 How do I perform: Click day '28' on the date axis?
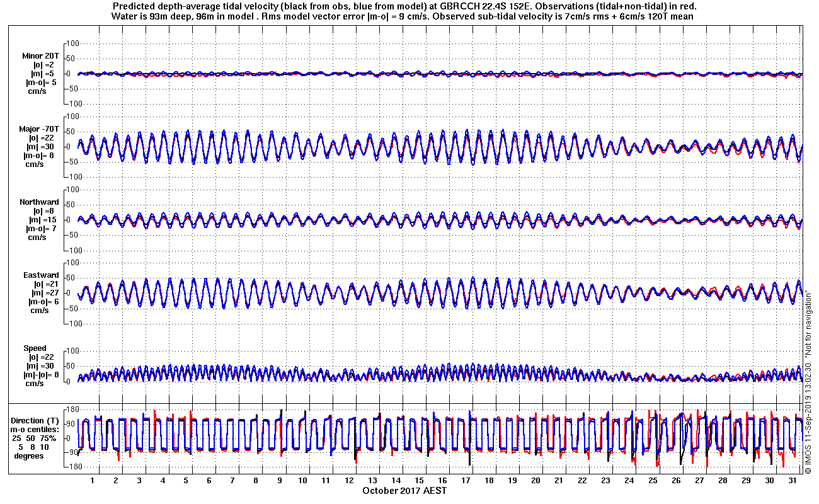coord(722,480)
